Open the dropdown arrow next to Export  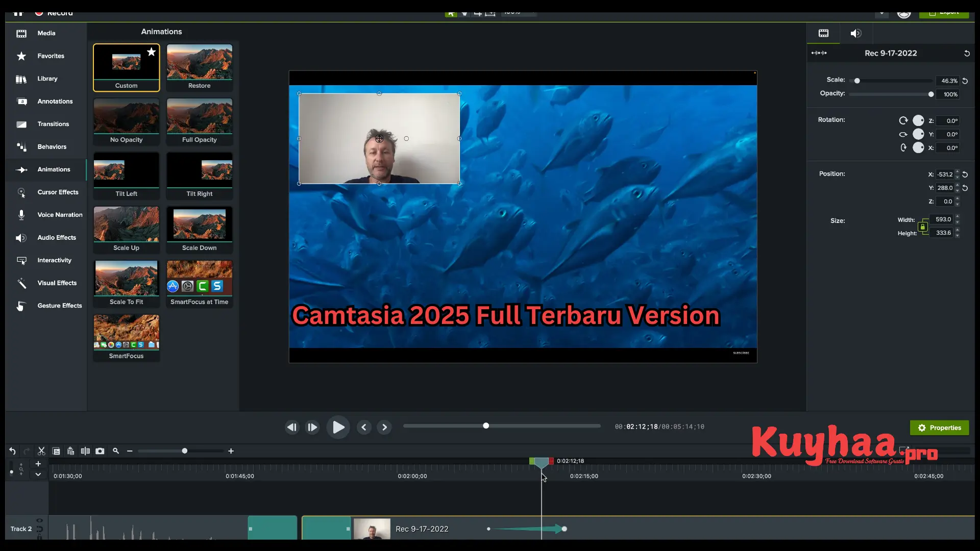881,14
